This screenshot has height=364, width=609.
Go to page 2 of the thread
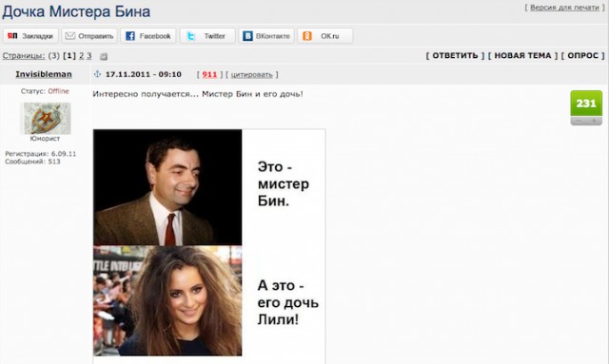point(81,56)
